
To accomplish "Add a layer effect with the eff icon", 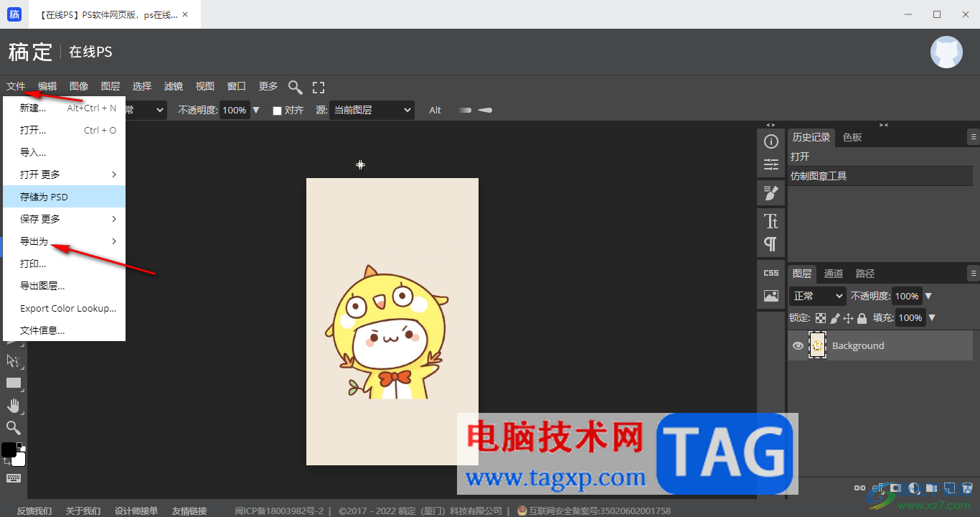I will click(877, 488).
